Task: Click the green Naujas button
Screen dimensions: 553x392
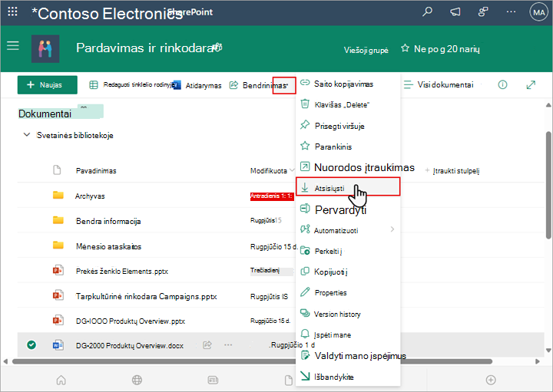Action: pyautogui.click(x=48, y=85)
